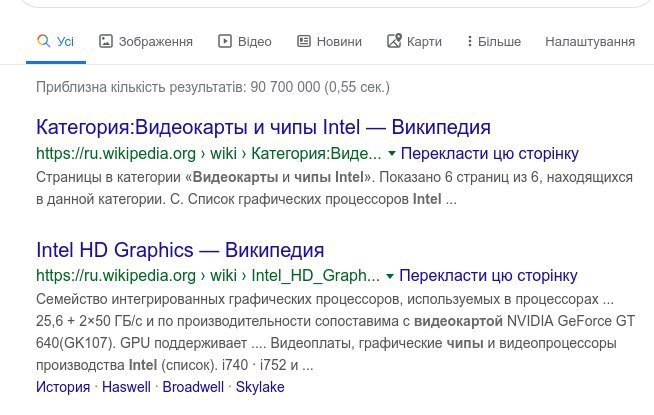Open result Intel HD Graphics — Википедия
654x415 pixels.
pos(180,250)
